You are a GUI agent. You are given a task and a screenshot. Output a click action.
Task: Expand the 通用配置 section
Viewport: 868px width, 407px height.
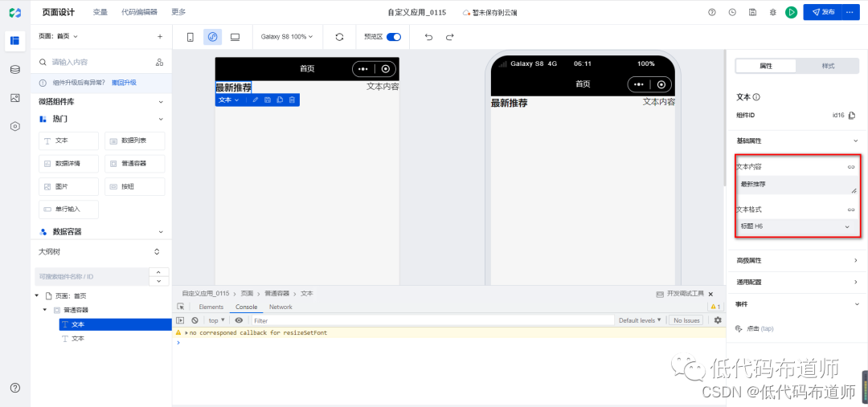[856, 282]
